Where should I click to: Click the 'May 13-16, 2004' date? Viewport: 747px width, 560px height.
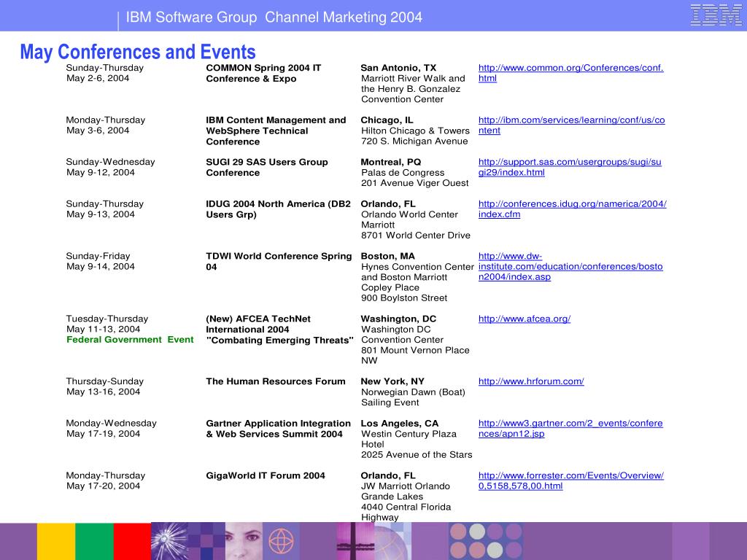103,392
